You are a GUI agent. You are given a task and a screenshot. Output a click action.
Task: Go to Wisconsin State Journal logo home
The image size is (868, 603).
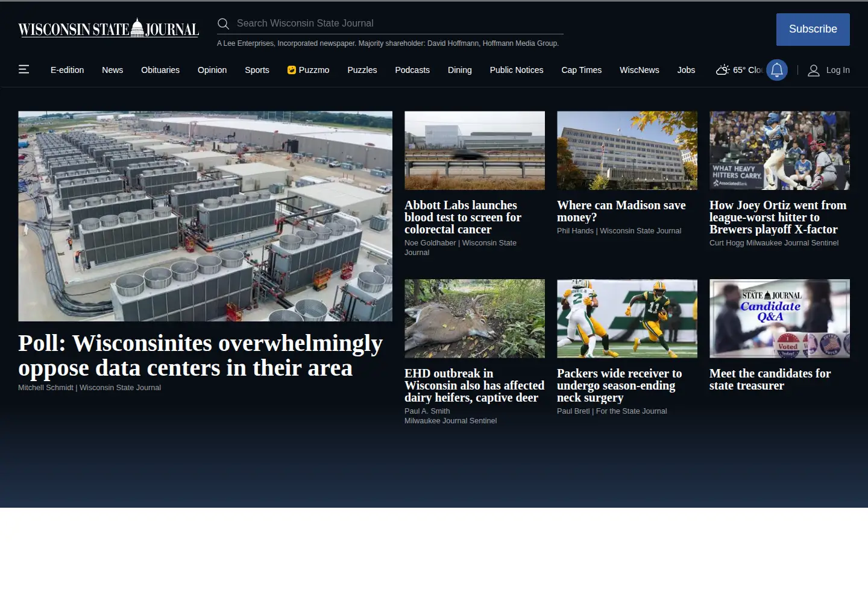click(x=108, y=28)
